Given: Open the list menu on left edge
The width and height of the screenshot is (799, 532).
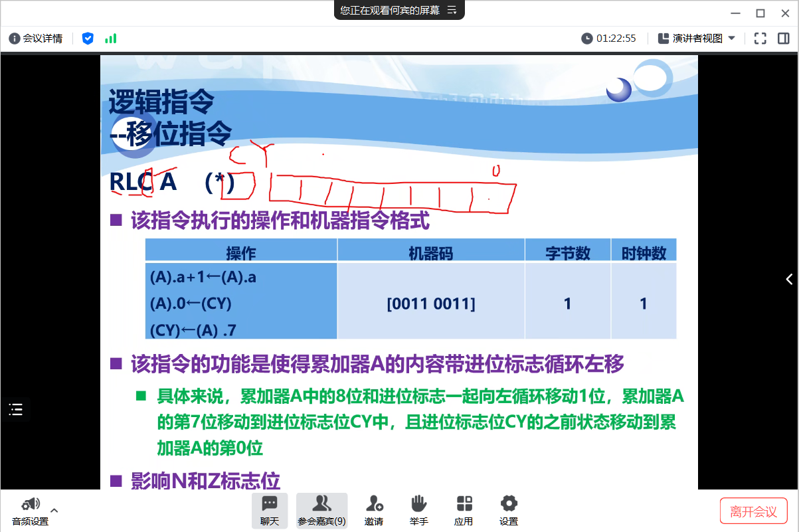Looking at the screenshot, I should 16,410.
